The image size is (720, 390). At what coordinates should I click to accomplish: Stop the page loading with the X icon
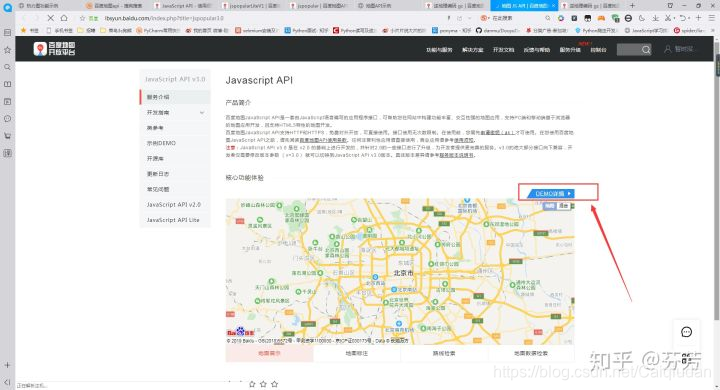point(51,18)
